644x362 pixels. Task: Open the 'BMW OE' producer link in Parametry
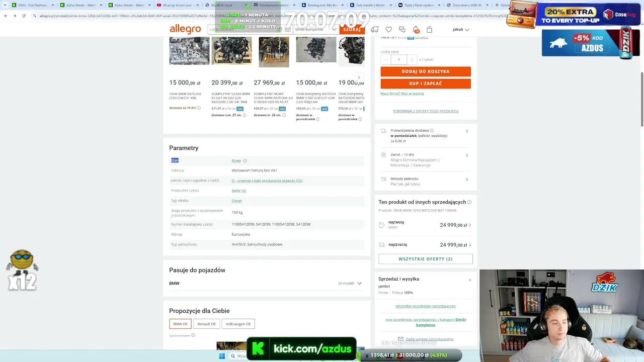click(x=239, y=191)
